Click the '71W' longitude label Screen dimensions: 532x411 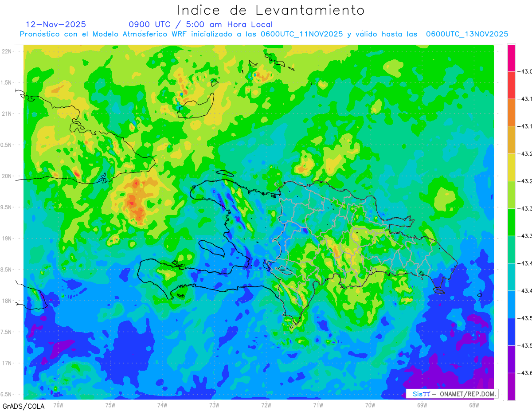pyautogui.click(x=318, y=405)
